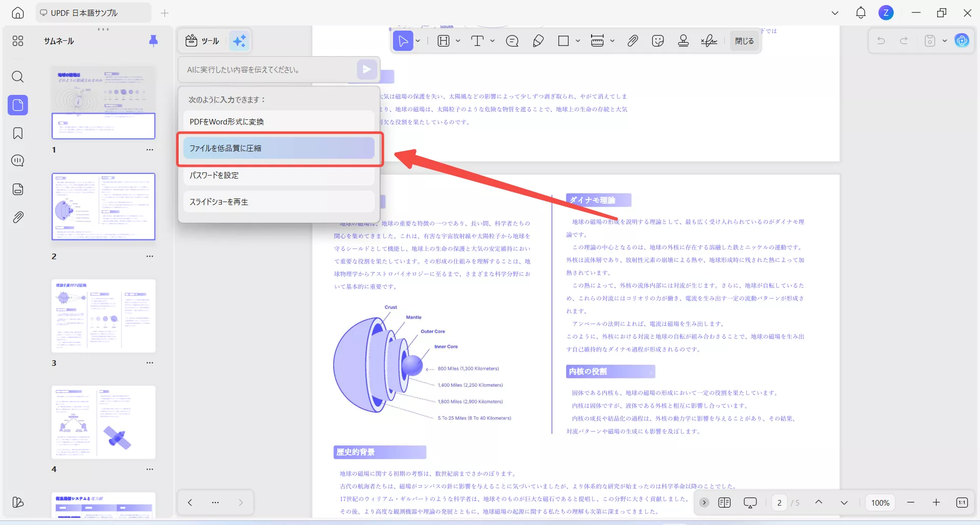Open the sticker tool
This screenshot has width=980, height=525.
tap(658, 41)
